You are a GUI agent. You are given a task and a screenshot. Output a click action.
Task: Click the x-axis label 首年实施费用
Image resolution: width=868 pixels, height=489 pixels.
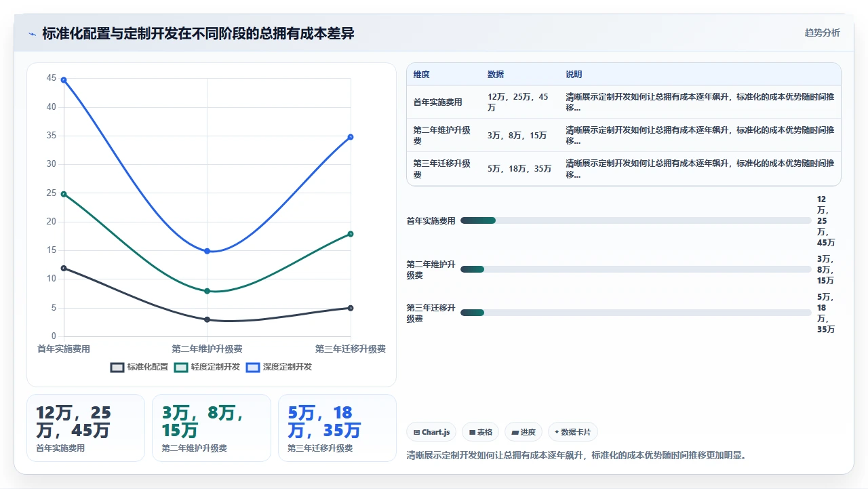64,349
